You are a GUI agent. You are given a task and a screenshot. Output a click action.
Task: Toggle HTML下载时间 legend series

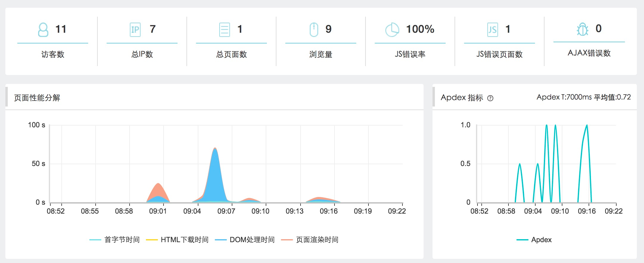[177, 240]
